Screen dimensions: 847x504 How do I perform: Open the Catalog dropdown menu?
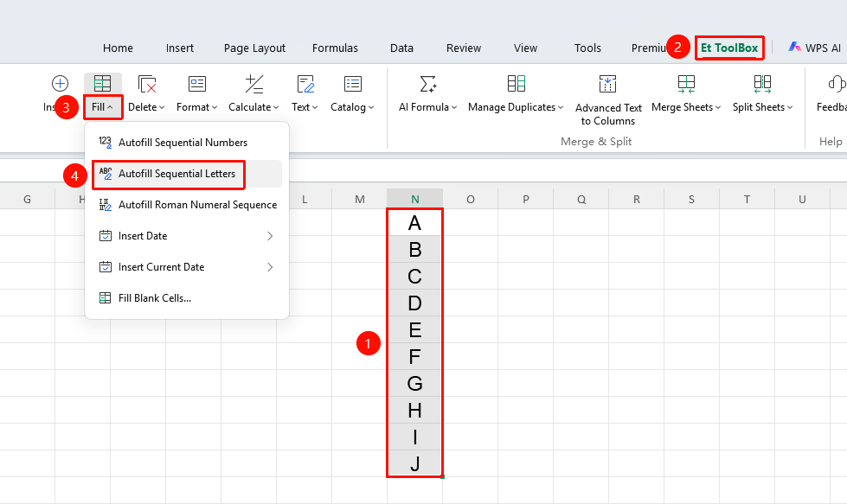352,107
